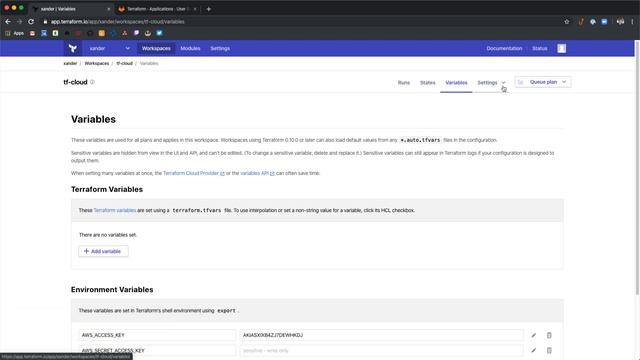This screenshot has width=640, height=360.
Task: Click the xander breadcrumb link
Action: pos(70,63)
